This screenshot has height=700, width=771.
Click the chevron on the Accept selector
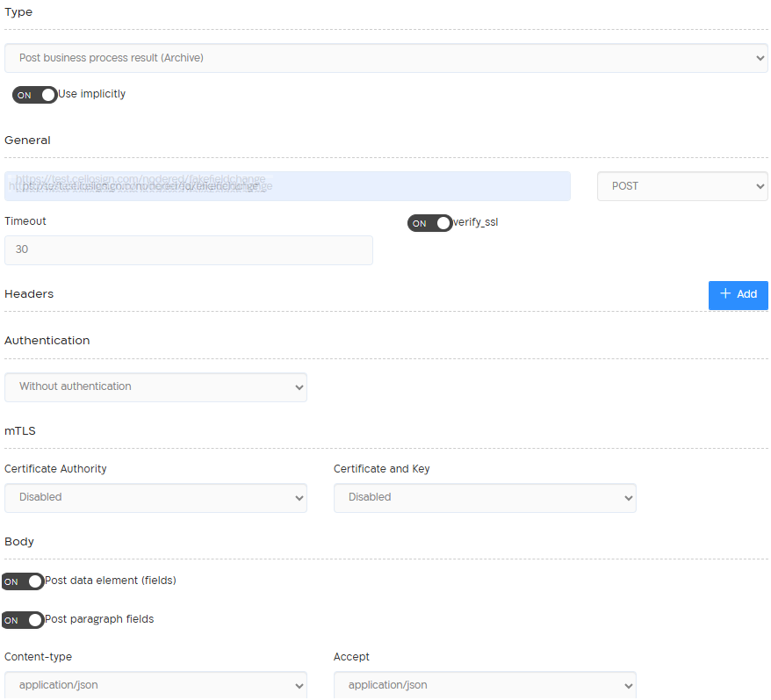point(630,684)
